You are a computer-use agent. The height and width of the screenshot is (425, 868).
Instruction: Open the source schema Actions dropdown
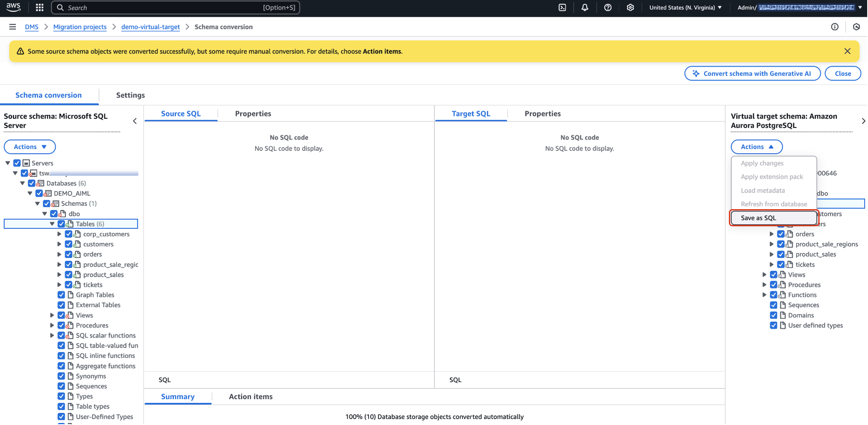point(30,147)
